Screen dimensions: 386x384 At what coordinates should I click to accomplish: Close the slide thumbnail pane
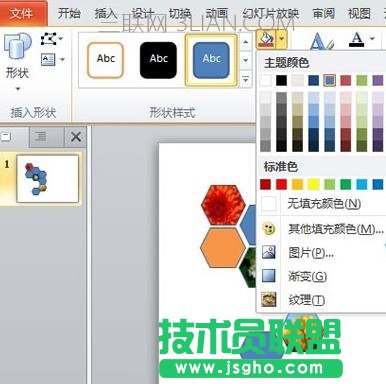pyautogui.click(x=76, y=137)
